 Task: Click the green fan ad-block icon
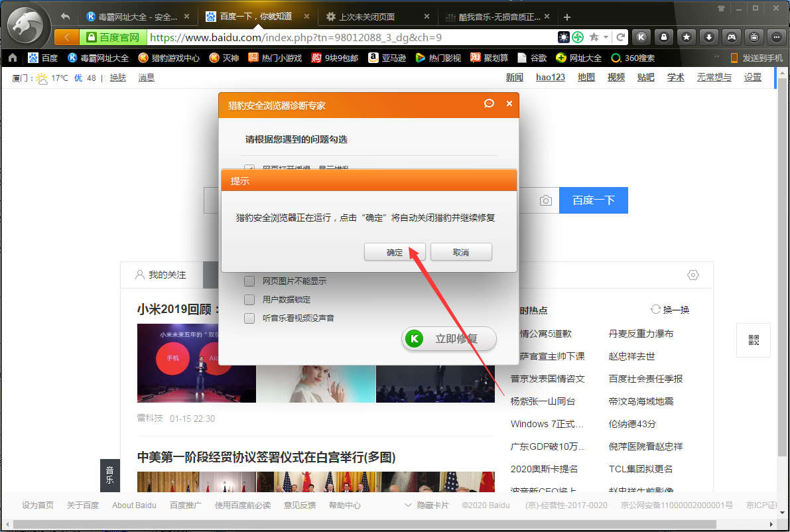pos(577,37)
